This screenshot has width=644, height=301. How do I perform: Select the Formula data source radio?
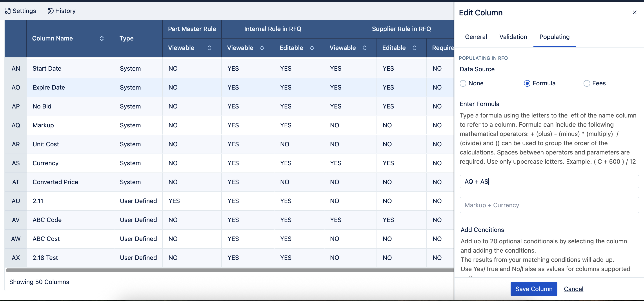coord(527,83)
